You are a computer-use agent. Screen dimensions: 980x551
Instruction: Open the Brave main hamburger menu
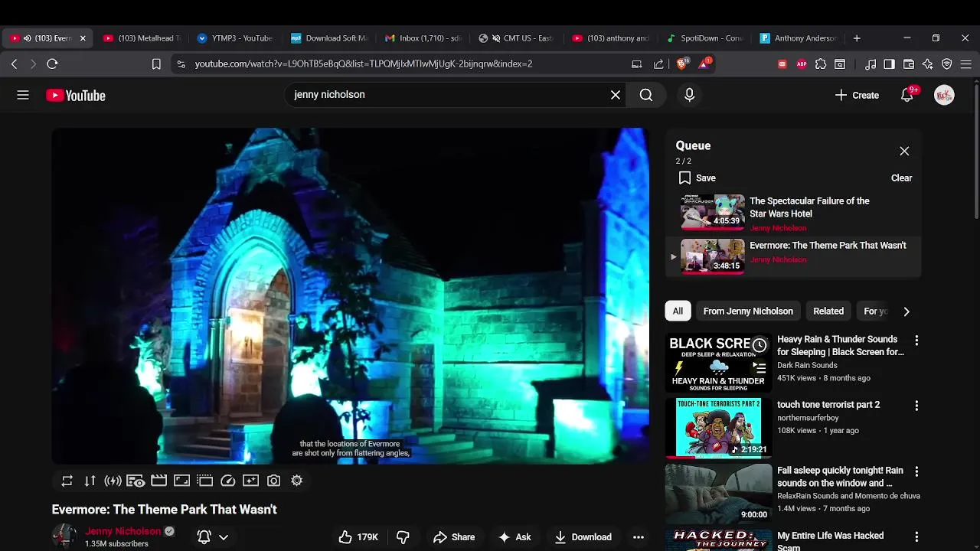(966, 64)
